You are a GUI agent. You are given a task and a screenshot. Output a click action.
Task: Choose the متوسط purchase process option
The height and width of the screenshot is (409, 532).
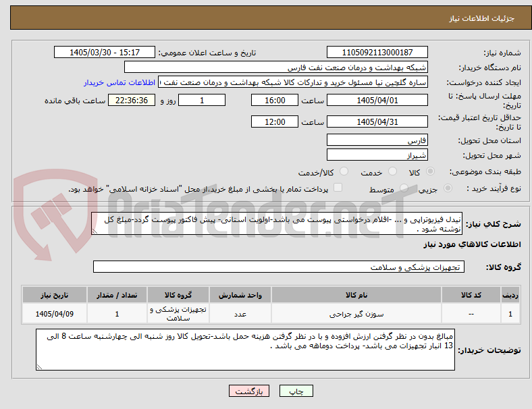(404, 188)
